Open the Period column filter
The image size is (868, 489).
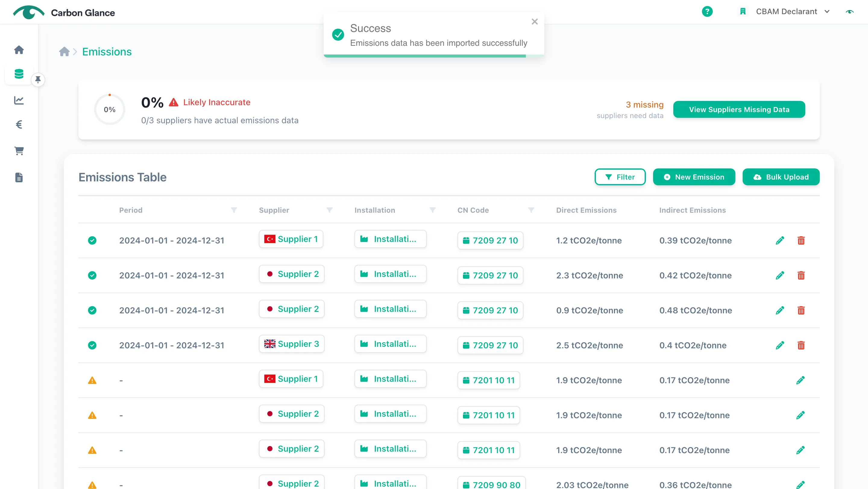coord(234,210)
